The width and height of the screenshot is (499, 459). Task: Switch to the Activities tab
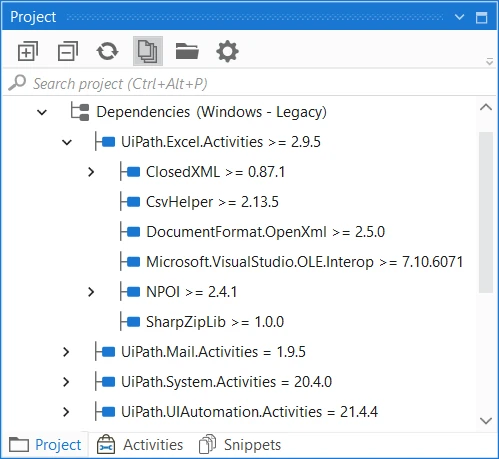coord(140,445)
